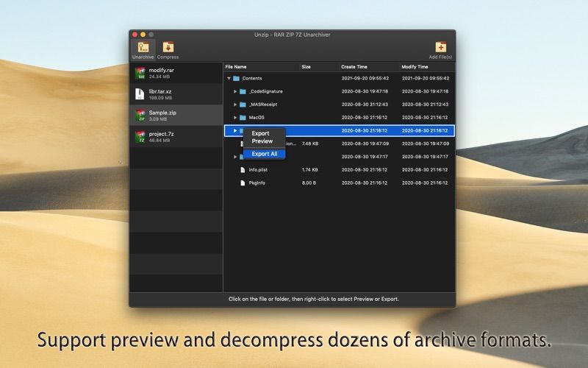This screenshot has height=368, width=588.
Task: Sort by the Create Time column header
Action: click(354, 66)
